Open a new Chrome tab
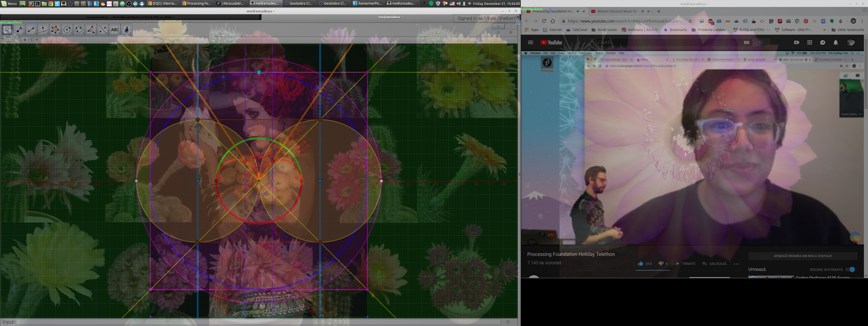 point(659,11)
